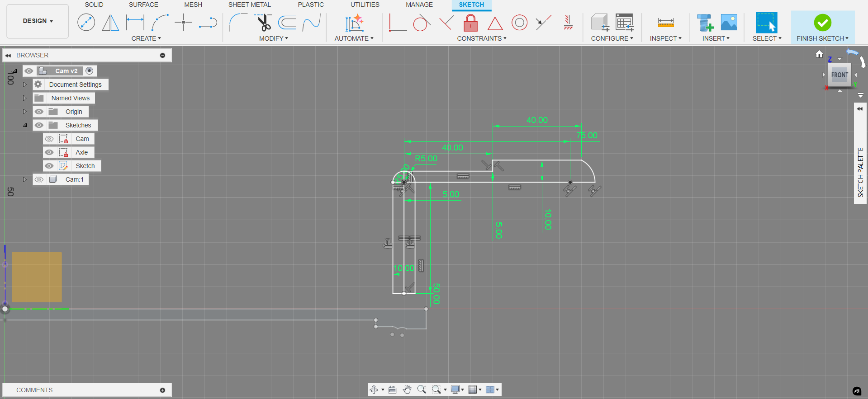Toggle visibility of Sketches folder
This screenshot has width=868, height=399.
tap(39, 125)
